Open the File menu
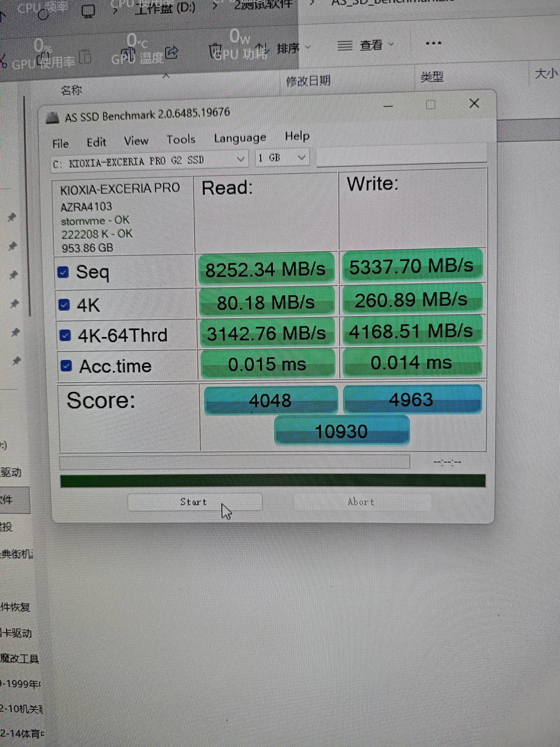The width and height of the screenshot is (560, 747). (61, 144)
